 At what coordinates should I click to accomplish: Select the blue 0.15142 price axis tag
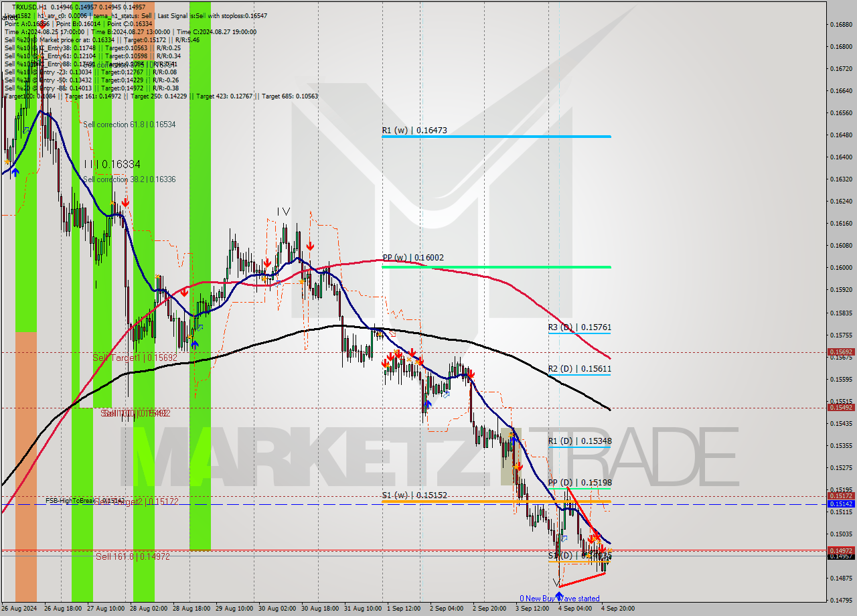click(841, 504)
